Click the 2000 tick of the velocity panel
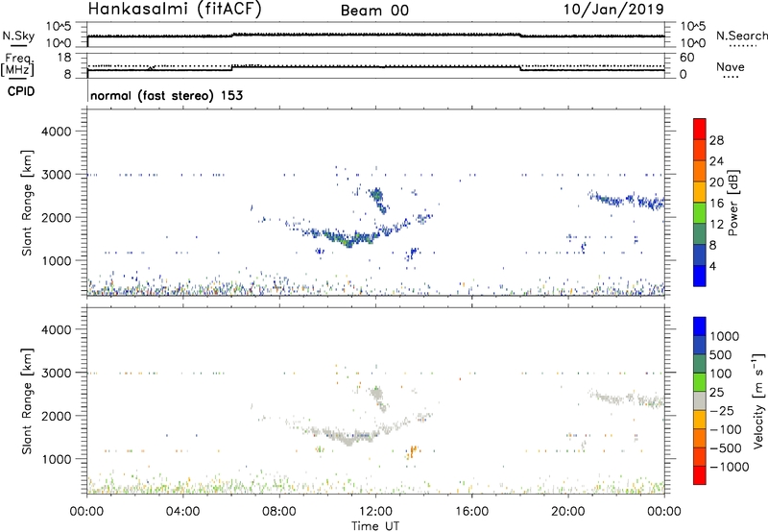Image resolution: width=768 pixels, height=532 pixels. (56, 416)
